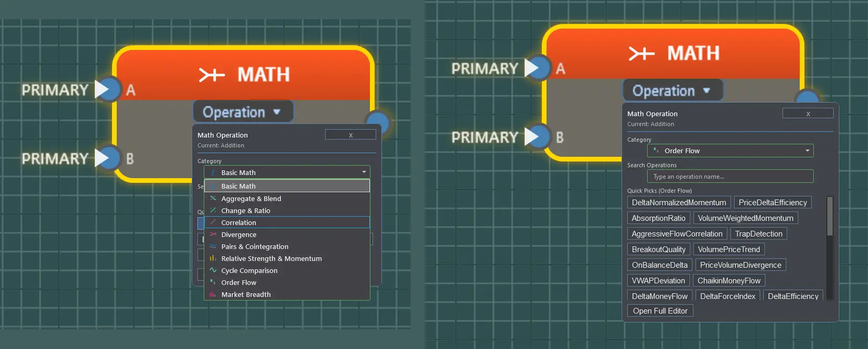Choose Correlation from the category list
Viewport: 868px width, 349px height.
287,222
